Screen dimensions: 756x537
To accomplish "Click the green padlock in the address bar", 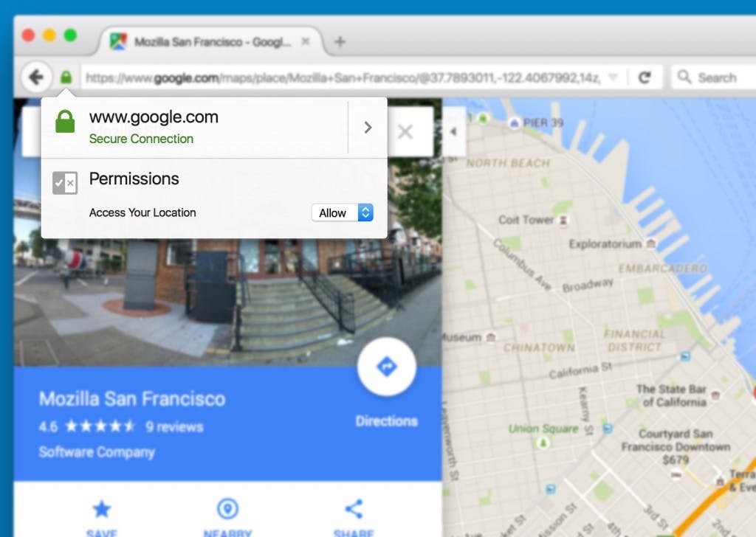I will [x=66, y=77].
